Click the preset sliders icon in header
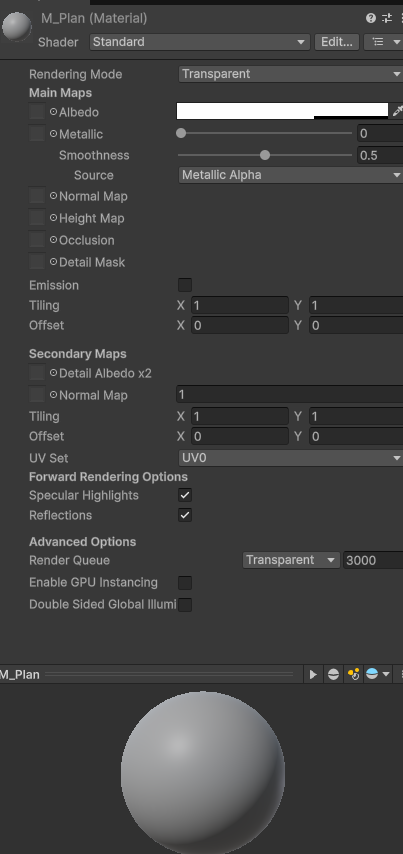The height and width of the screenshot is (854, 403). point(387,18)
